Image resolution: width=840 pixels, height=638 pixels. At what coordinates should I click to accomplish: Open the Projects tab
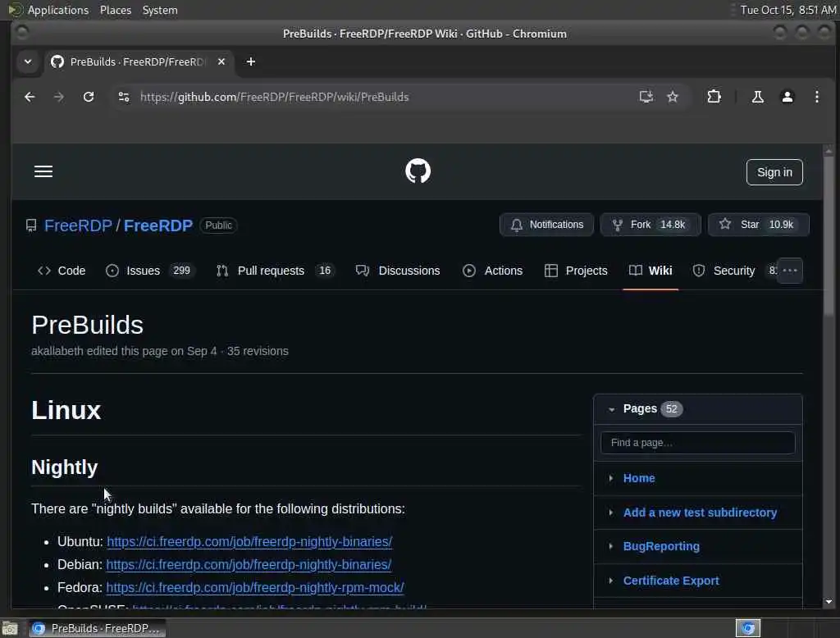click(576, 271)
